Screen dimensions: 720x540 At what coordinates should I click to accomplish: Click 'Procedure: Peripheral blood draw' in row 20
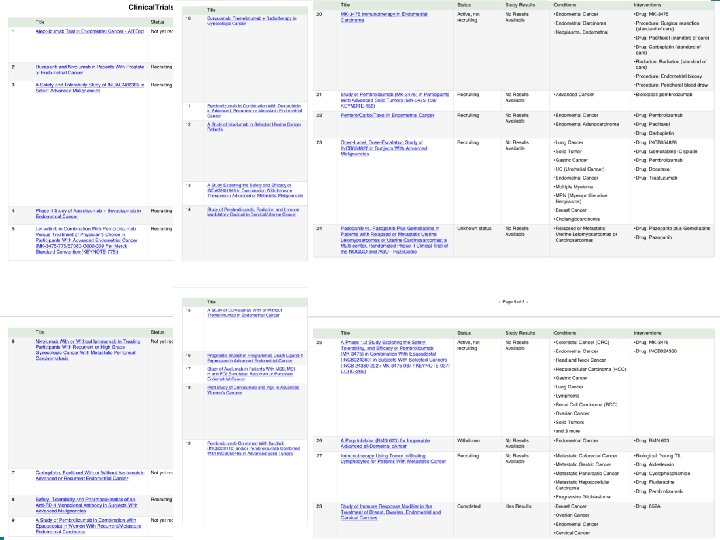tap(671, 85)
